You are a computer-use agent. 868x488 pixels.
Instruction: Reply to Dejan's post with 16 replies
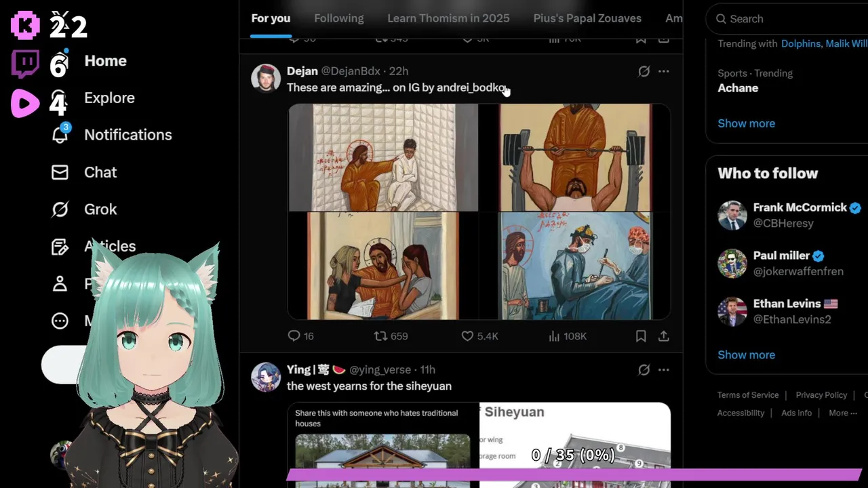click(301, 336)
